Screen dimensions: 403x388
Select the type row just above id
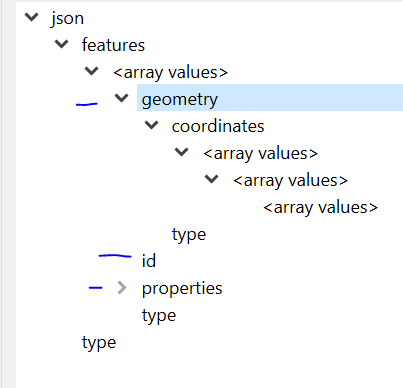(189, 235)
